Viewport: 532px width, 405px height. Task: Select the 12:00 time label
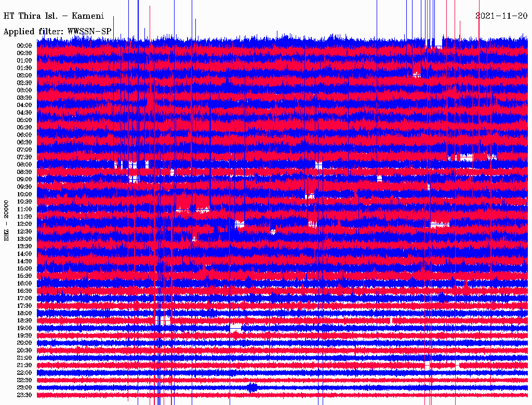[x=24, y=224]
